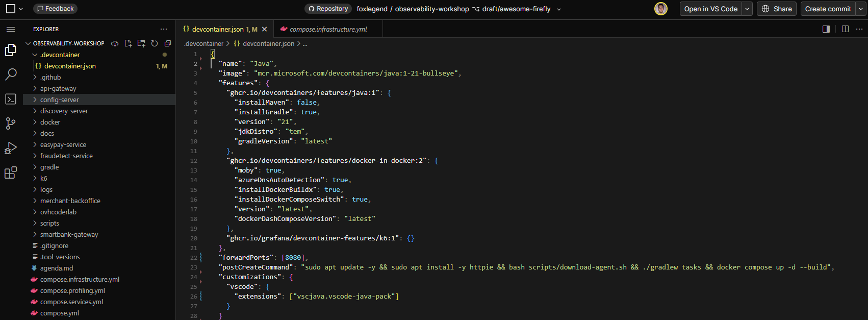
Task: Click Open in VS Code button
Action: 711,9
